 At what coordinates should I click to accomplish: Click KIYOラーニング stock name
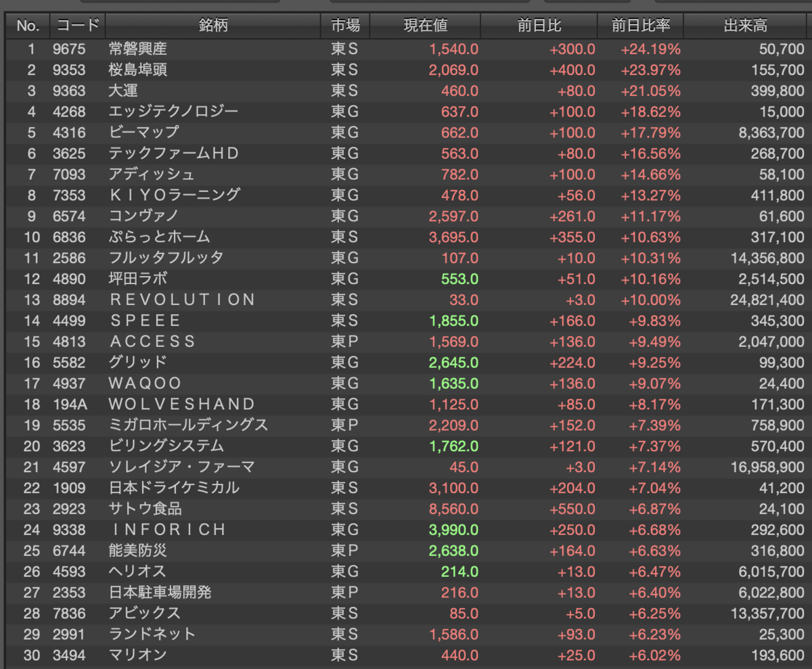[175, 195]
